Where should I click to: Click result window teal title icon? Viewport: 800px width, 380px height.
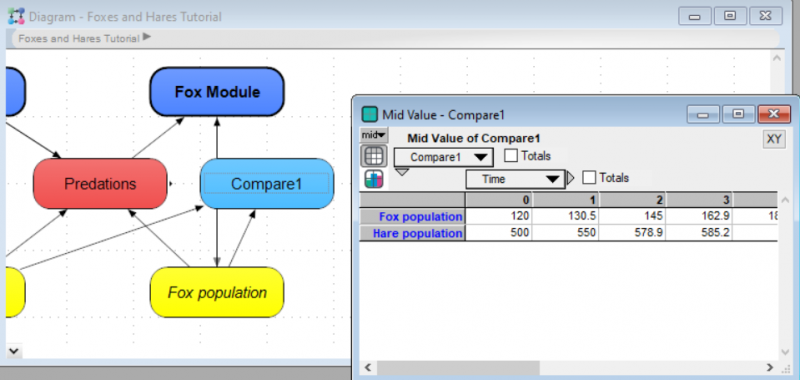[369, 115]
